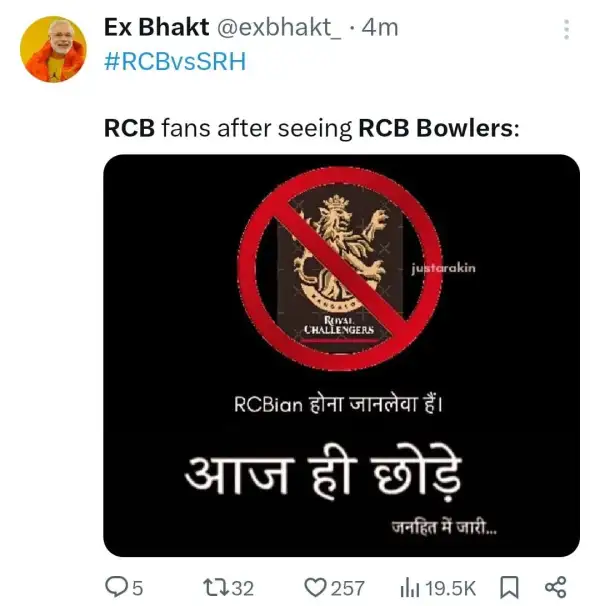The width and height of the screenshot is (600, 606).
Task: Retweet the post using the retweet icon
Action: tap(216, 588)
